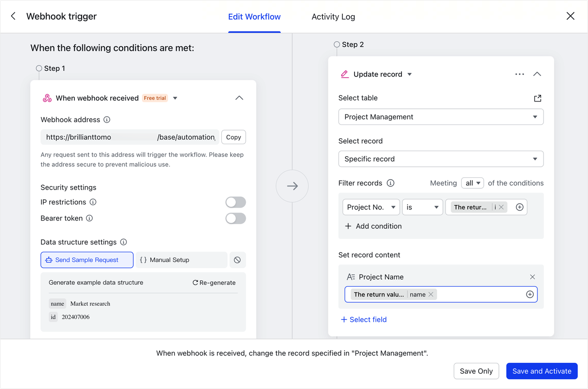Click the Save and Activate button
This screenshot has width=588, height=389.
(x=542, y=371)
